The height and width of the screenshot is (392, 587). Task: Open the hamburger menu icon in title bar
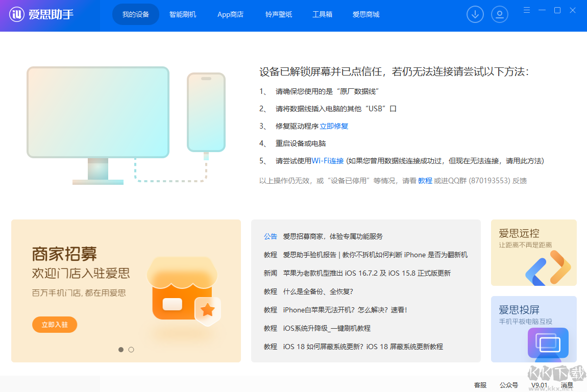point(526,10)
